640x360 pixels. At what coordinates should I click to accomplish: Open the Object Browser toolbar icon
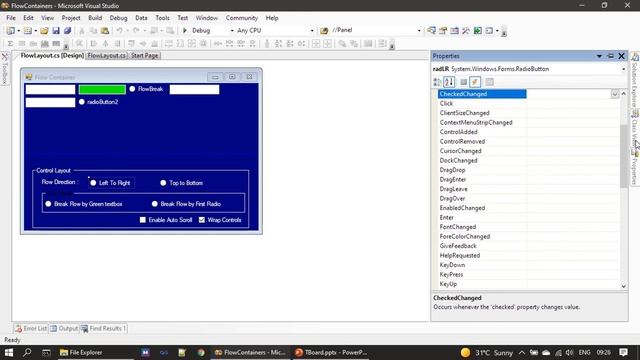[x=454, y=31]
